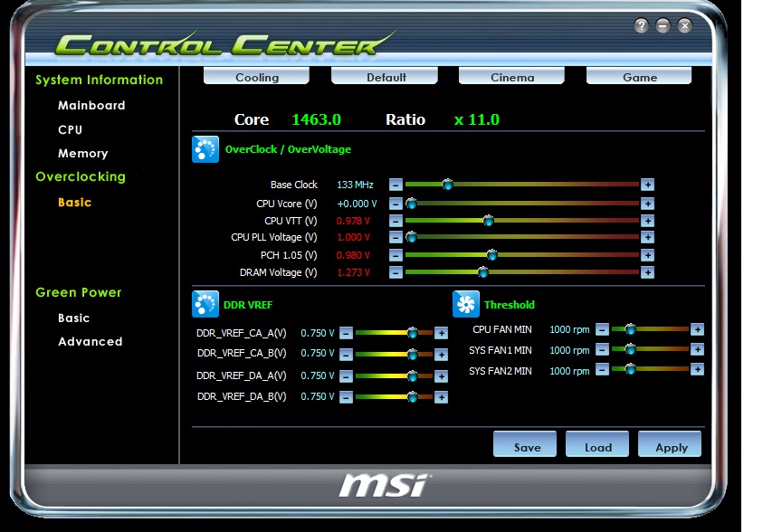
Task: Open Memory system information page
Action: point(82,154)
